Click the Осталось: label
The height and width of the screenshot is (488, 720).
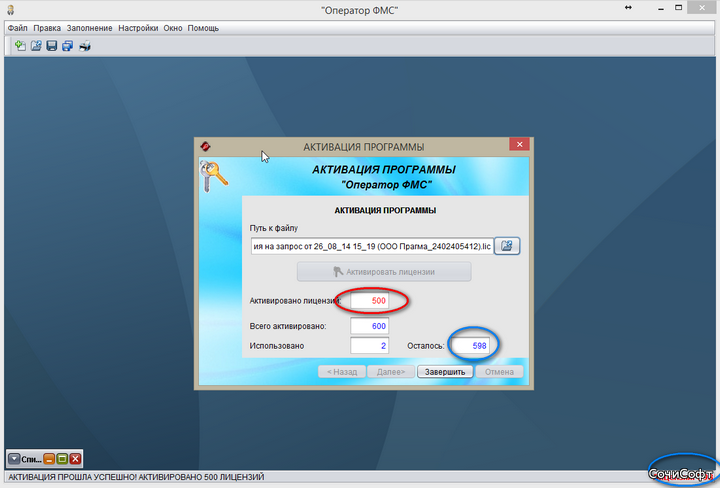click(426, 346)
